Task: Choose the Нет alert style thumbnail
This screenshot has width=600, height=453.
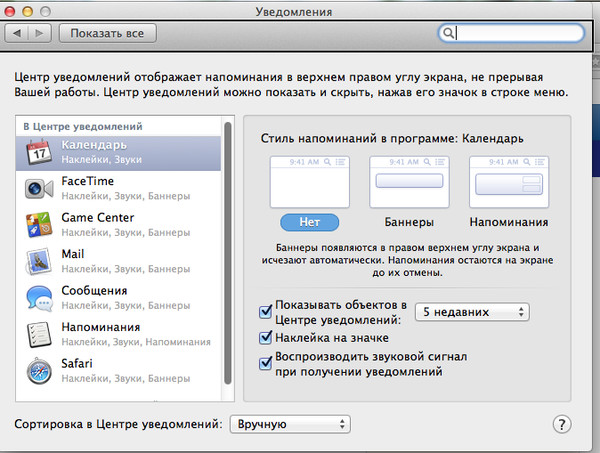Action: 310,182
